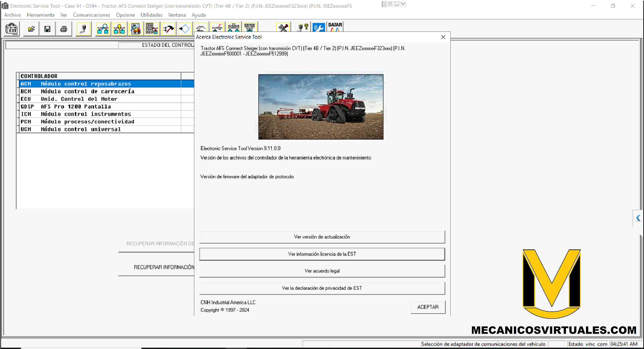Open the Archivo menu
Screen dimensions: 644x349
point(12,15)
